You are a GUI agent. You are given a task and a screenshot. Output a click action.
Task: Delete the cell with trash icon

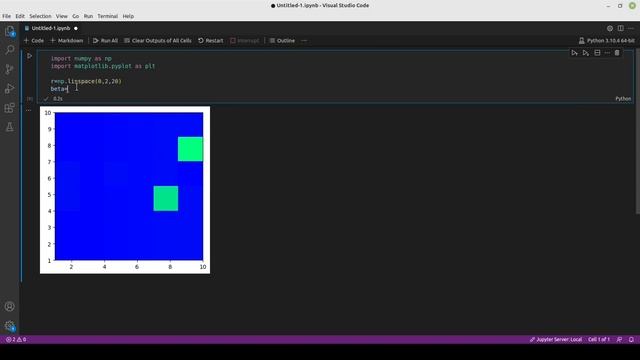[x=617, y=53]
